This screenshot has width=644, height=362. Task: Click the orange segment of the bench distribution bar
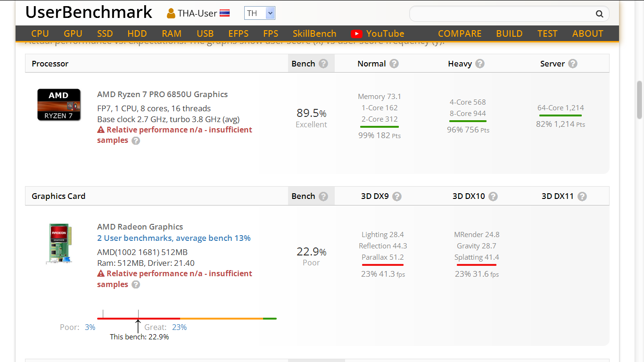click(x=222, y=319)
